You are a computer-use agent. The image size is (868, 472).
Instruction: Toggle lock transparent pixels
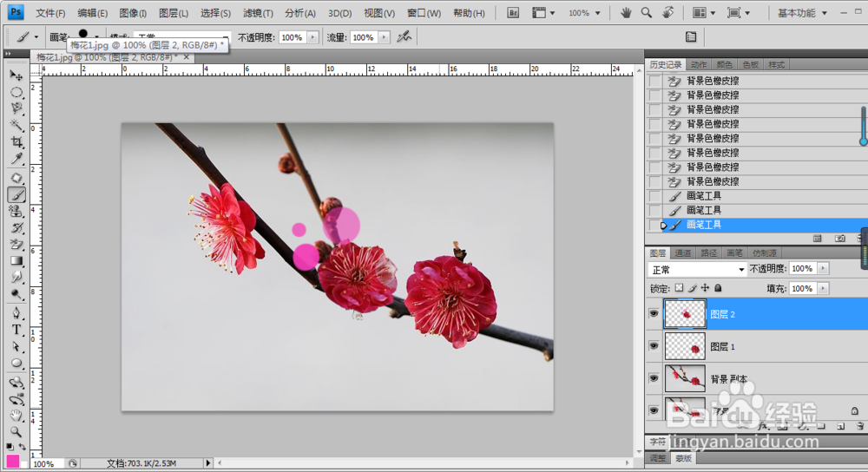click(x=680, y=288)
